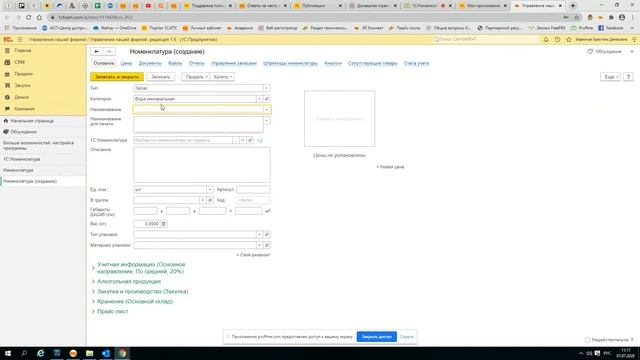The width and height of the screenshot is (640, 360).
Task: Open the Тип упаковки dropdown arrow
Action: coord(259,235)
